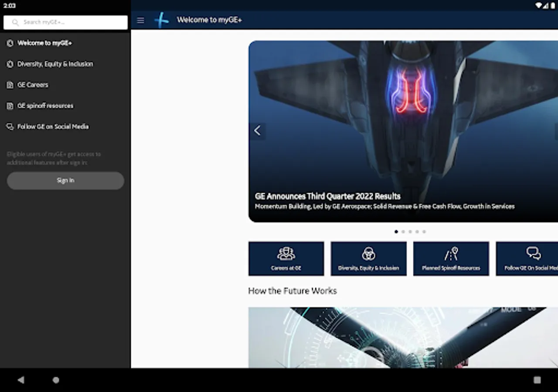Click the How the Future Works heading
The height and width of the screenshot is (392, 558).
pos(293,291)
